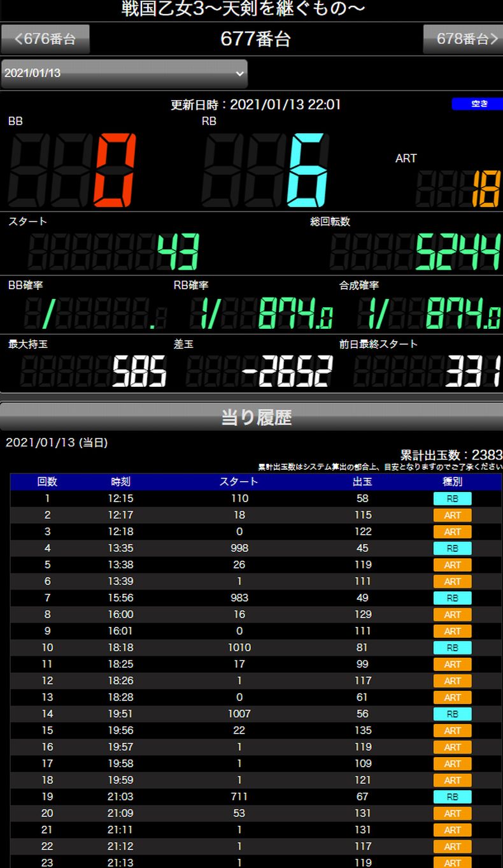Image resolution: width=503 pixels, height=868 pixels.
Task: Click the RB type badge in row 4
Action: pyautogui.click(x=453, y=548)
